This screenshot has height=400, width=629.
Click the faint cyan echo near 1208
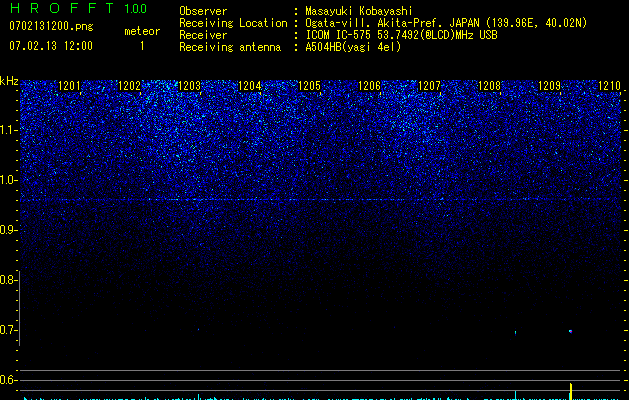[x=515, y=332]
